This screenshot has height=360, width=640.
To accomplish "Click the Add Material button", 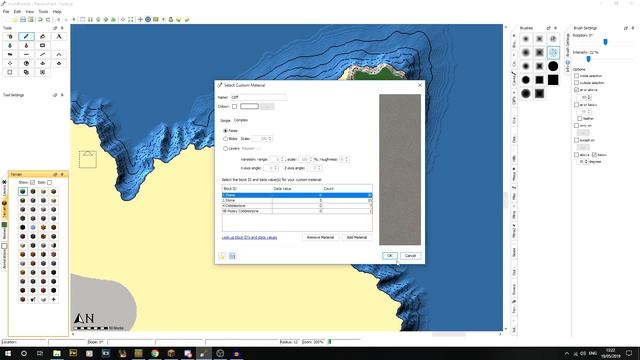I will click(357, 237).
